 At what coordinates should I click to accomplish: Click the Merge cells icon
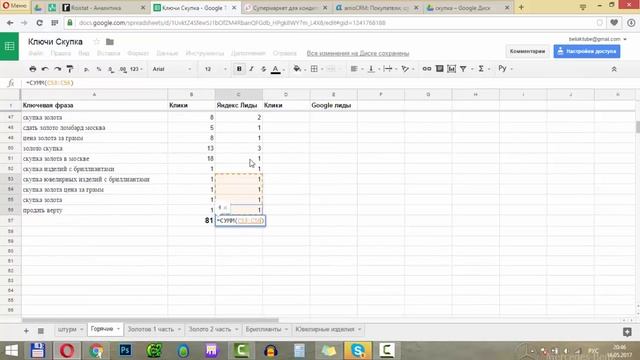click(x=331, y=69)
